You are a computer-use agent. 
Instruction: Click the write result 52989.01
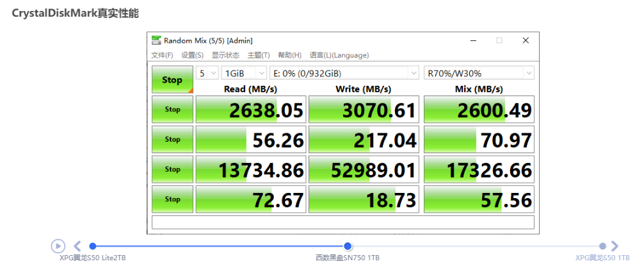click(x=364, y=169)
